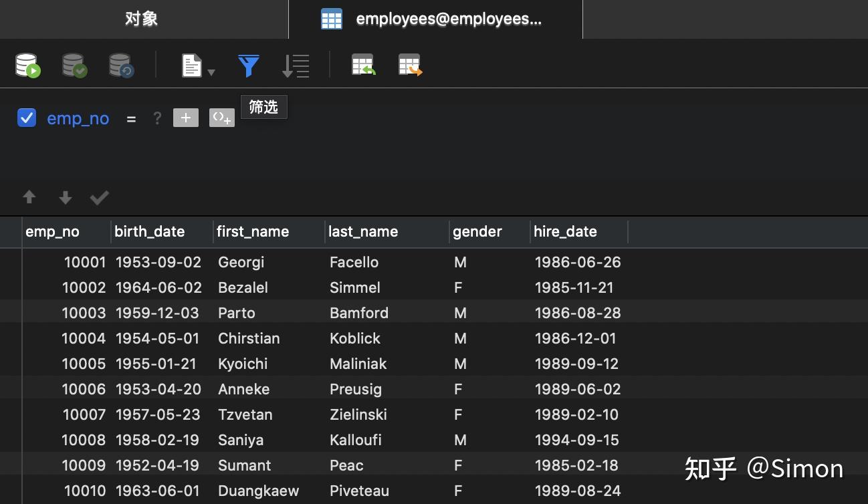
Task: Select first name Georgi cell
Action: [x=269, y=262]
